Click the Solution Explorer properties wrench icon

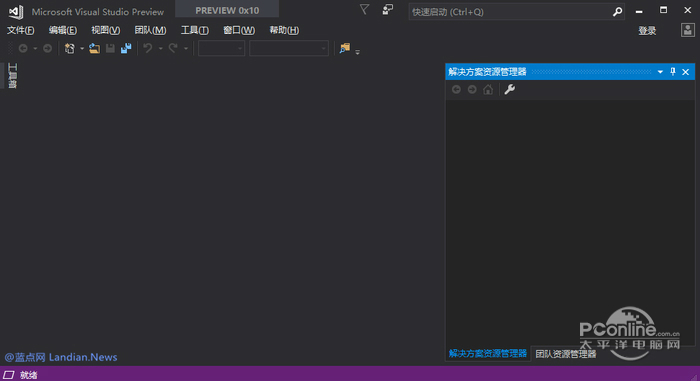pos(509,89)
